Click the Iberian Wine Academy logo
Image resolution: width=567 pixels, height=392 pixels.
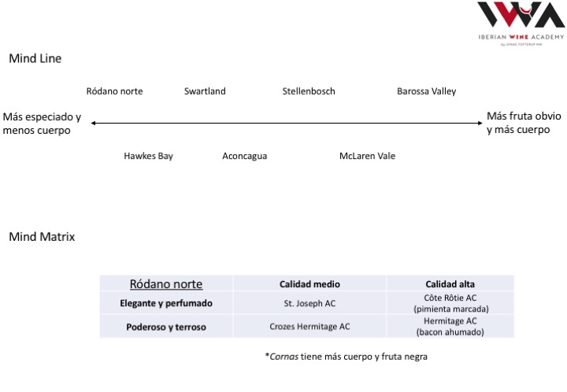coord(521,22)
